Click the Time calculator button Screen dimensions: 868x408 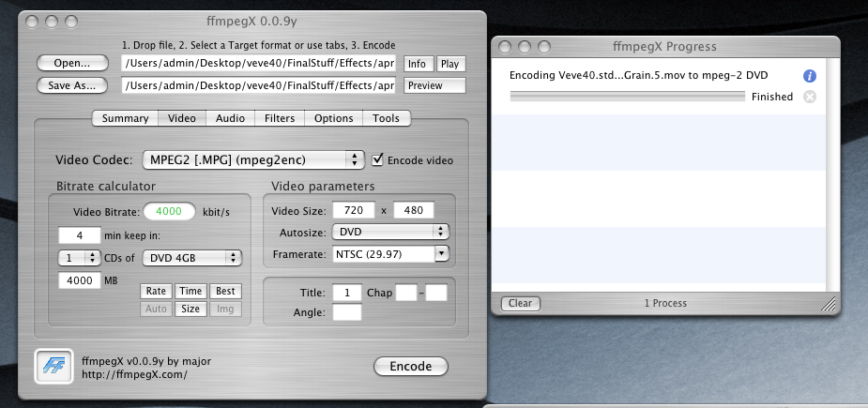coord(190,291)
